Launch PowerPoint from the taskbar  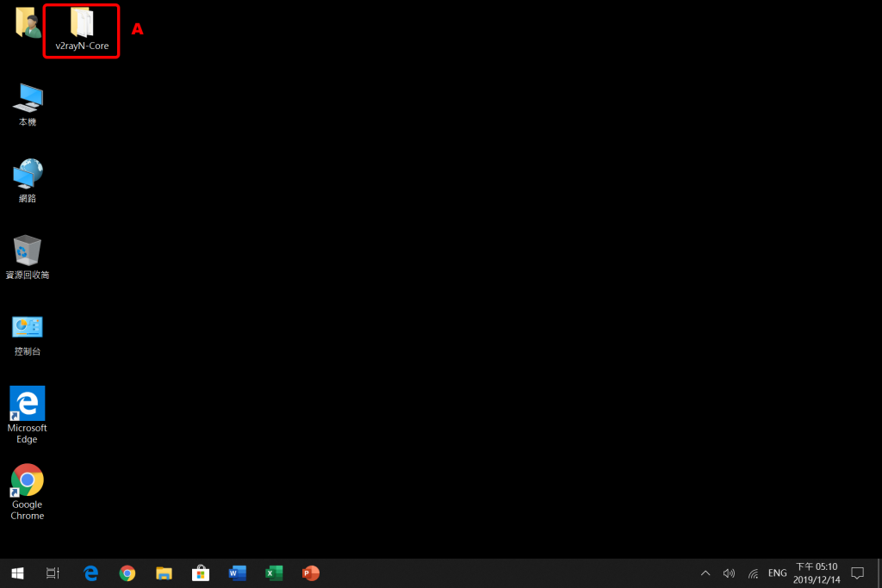coord(310,573)
